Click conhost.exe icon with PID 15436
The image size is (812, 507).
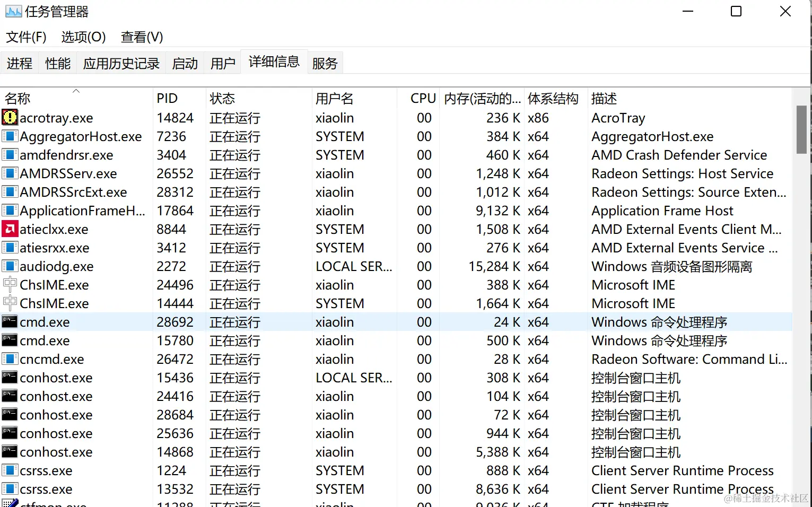[10, 378]
